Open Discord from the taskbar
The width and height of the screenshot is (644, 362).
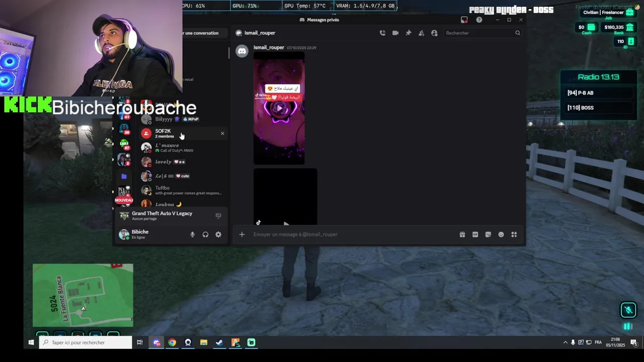(x=157, y=342)
